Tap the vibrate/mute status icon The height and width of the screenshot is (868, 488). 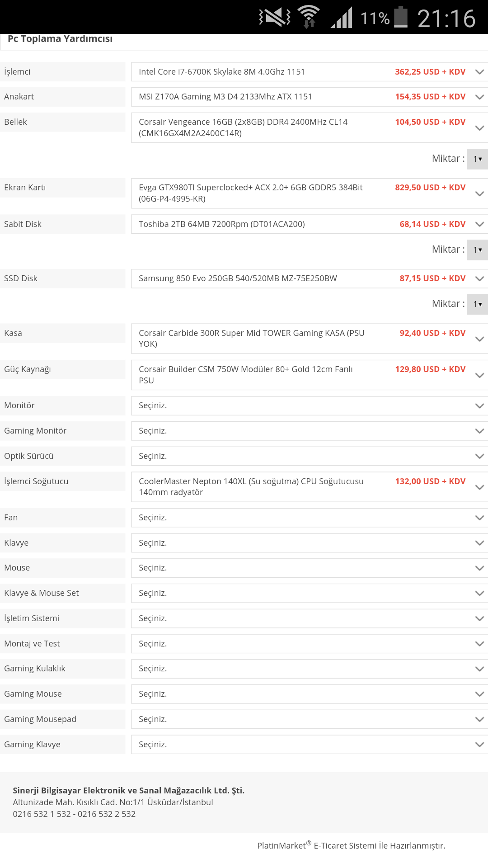275,18
